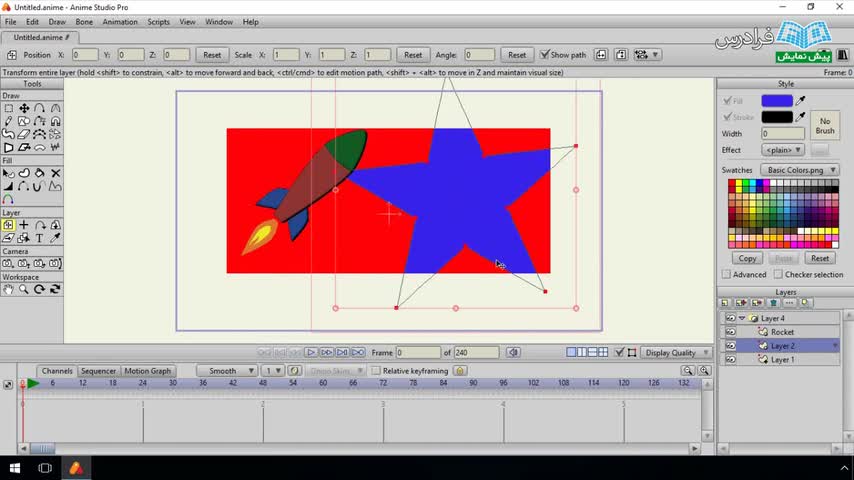Viewport: 854px width, 480px height.
Task: Click the Copy style button
Action: [x=747, y=258]
